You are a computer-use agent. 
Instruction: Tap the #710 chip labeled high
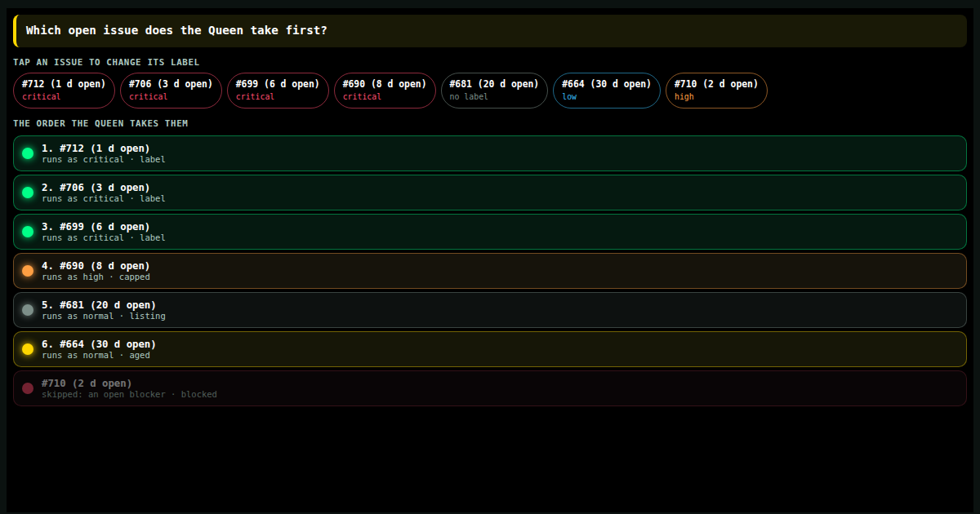click(716, 91)
